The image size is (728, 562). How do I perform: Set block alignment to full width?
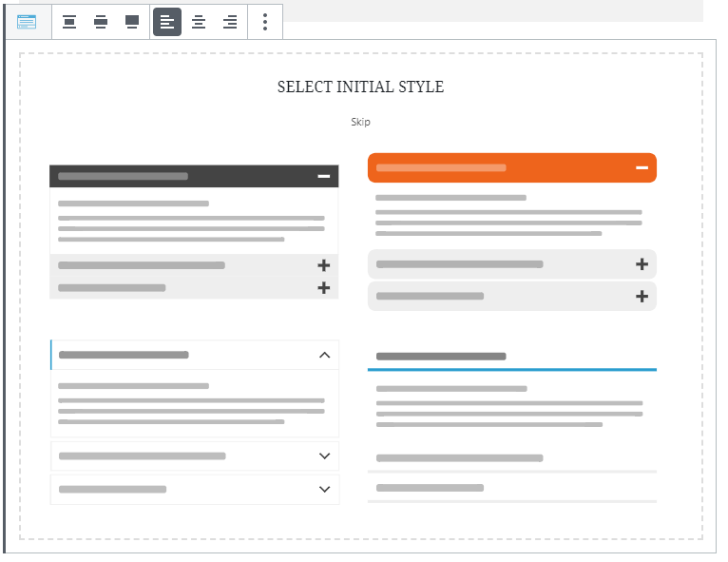[132, 22]
